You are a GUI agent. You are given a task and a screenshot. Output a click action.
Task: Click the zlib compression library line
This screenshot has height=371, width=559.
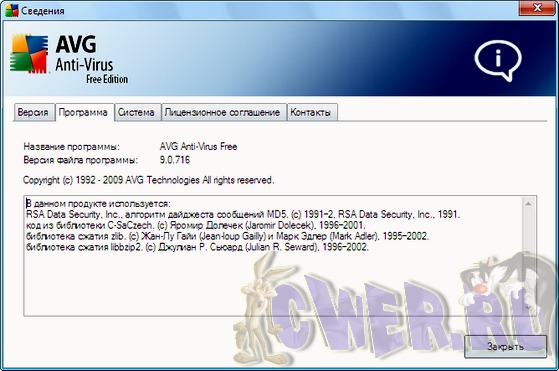pyautogui.click(x=227, y=236)
